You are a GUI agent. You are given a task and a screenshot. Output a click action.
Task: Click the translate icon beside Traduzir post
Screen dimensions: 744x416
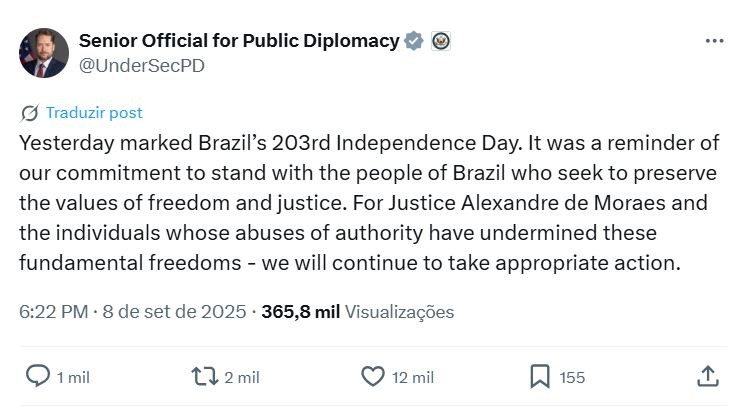click(29, 113)
